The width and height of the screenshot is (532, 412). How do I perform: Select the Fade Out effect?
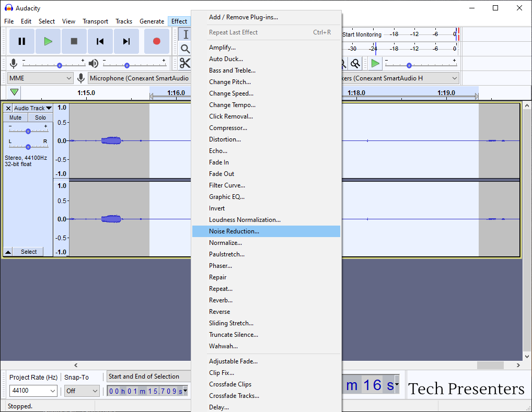(x=267, y=174)
